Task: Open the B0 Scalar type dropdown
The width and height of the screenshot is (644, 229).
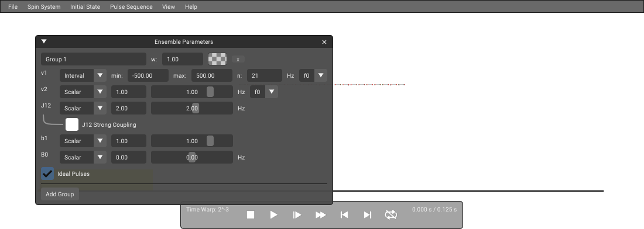Action: (83, 157)
